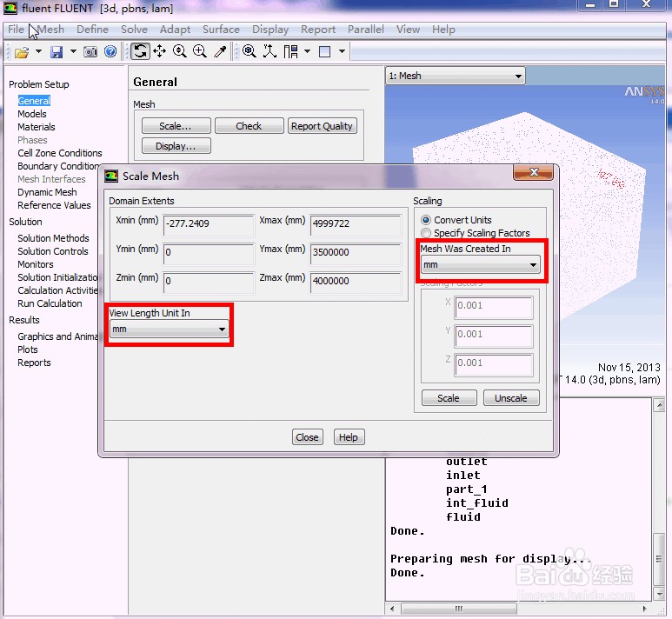Select Cell Zone Conditions in tree
The height and width of the screenshot is (619, 672).
[60, 153]
